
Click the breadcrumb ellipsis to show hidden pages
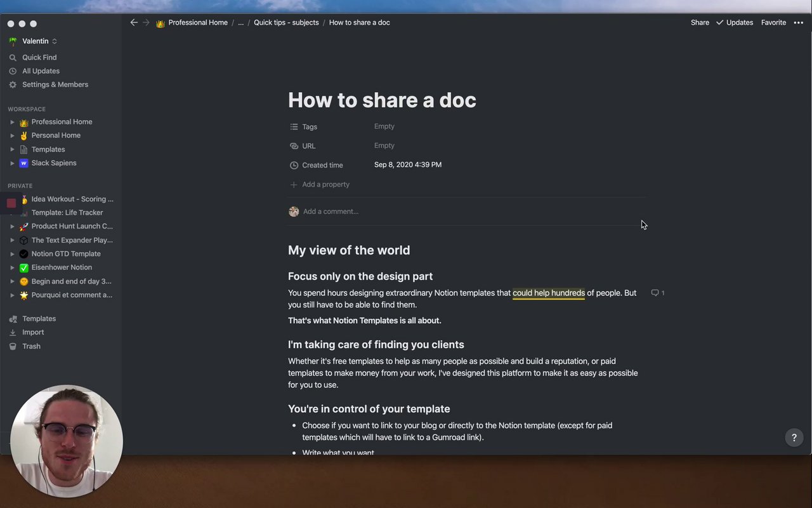[x=240, y=22]
